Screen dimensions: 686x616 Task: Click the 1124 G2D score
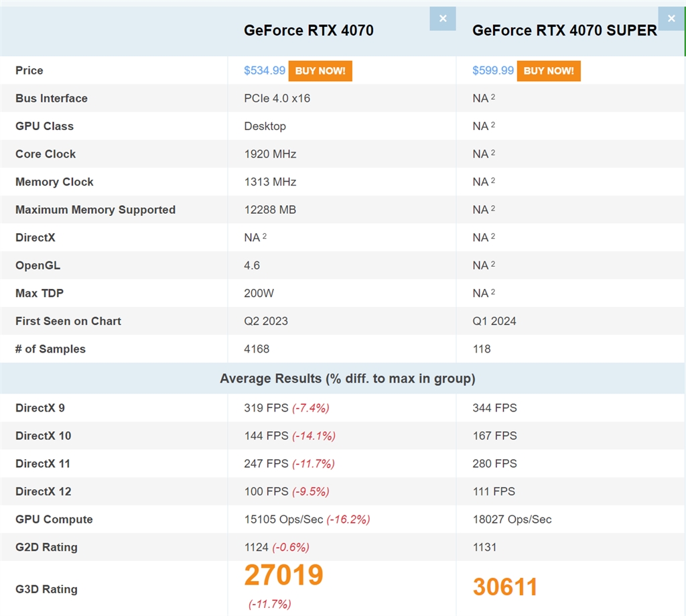pyautogui.click(x=257, y=547)
